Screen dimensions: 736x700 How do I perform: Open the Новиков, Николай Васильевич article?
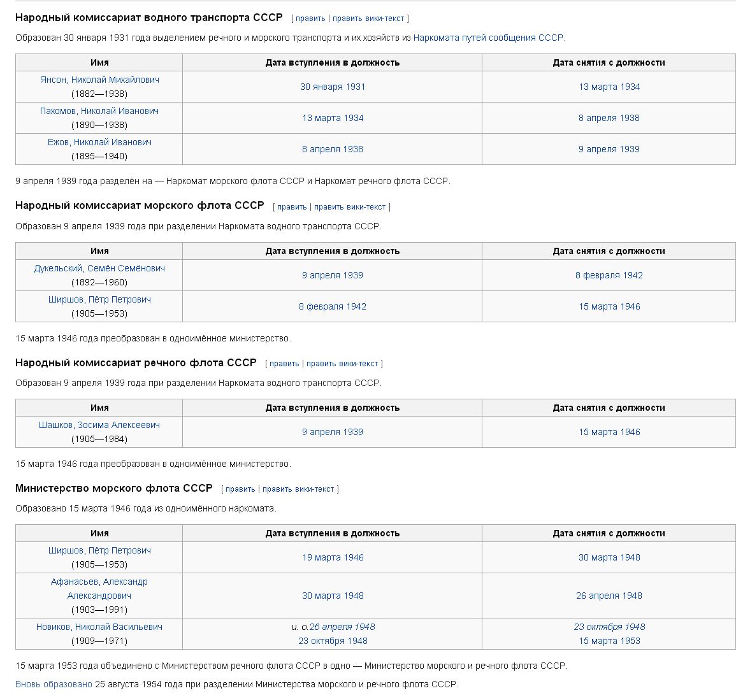point(99,627)
